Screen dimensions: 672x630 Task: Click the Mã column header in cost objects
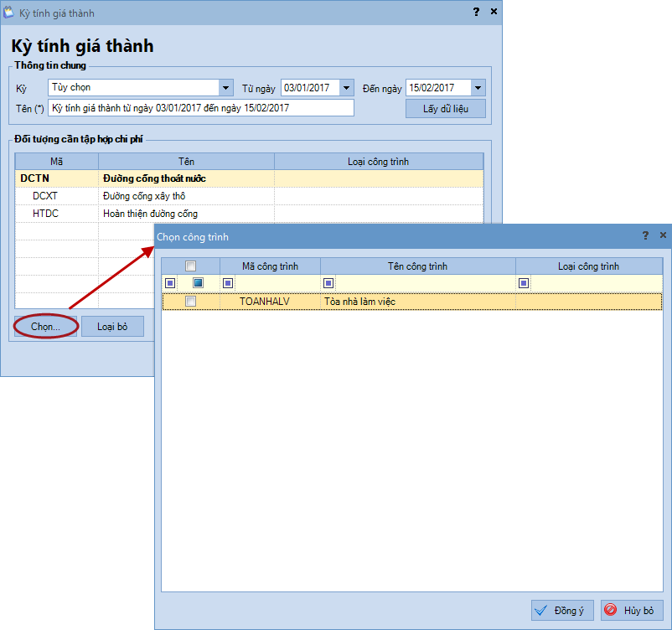point(57,162)
